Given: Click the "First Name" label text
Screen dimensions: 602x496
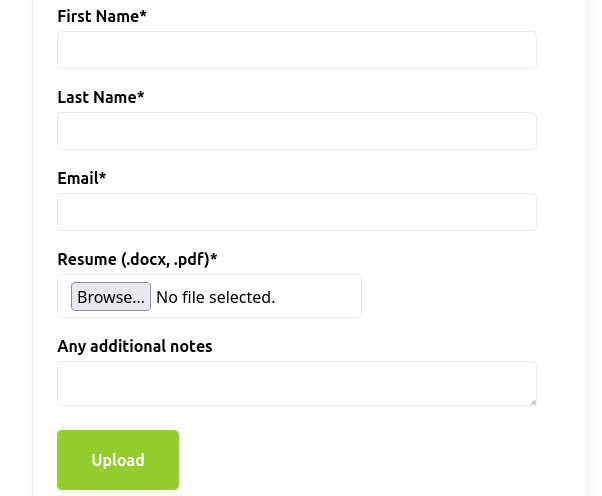Looking at the screenshot, I should (x=98, y=16).
